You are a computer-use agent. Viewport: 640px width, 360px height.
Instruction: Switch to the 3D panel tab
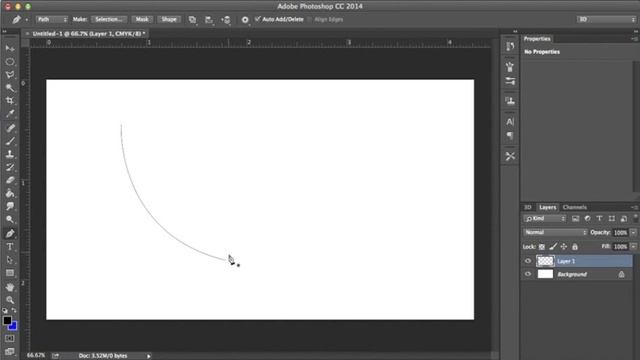point(528,207)
